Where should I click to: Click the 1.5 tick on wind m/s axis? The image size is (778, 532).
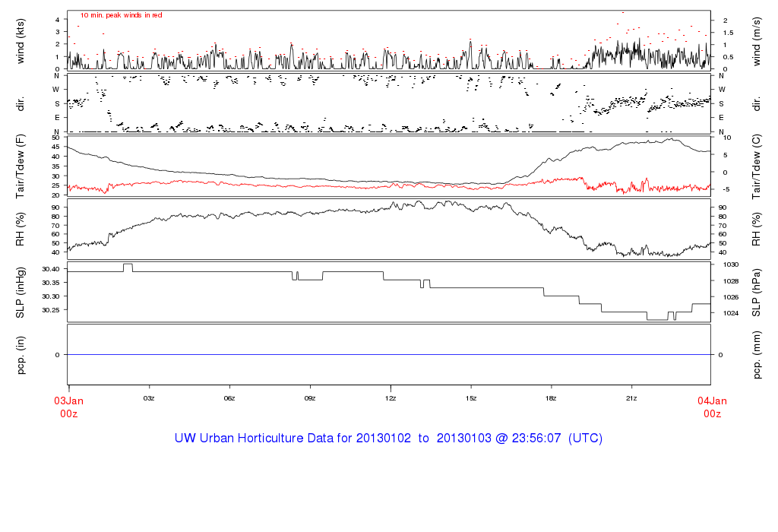tap(728, 33)
